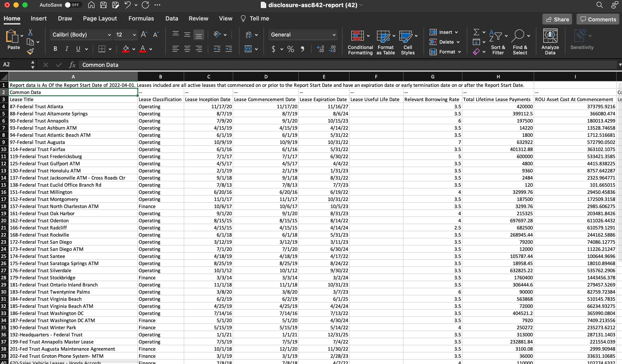The image size is (622, 364).
Task: Click the Wrap Text icon
Action: (x=249, y=35)
